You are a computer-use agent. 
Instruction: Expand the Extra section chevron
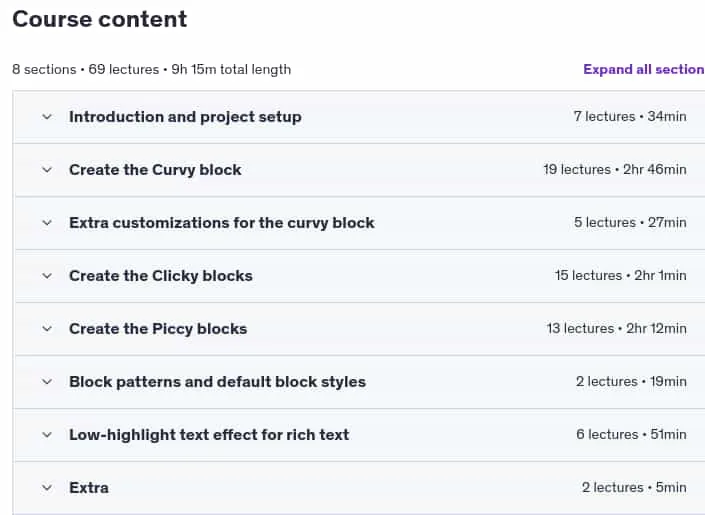(x=47, y=488)
